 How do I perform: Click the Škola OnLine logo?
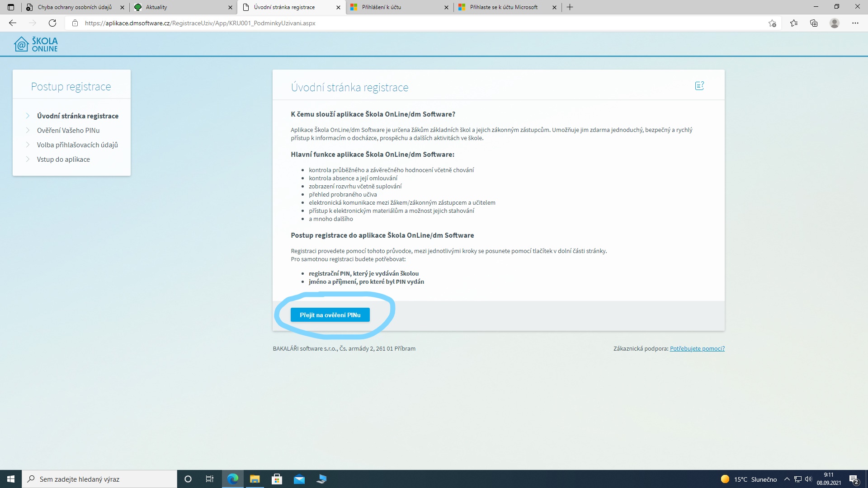[36, 44]
